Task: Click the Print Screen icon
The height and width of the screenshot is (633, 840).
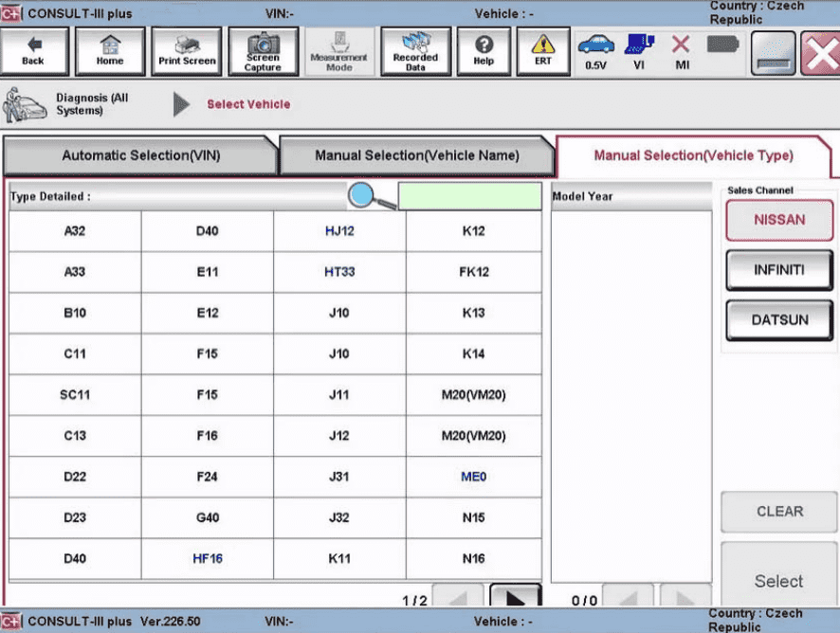Action: [186, 51]
